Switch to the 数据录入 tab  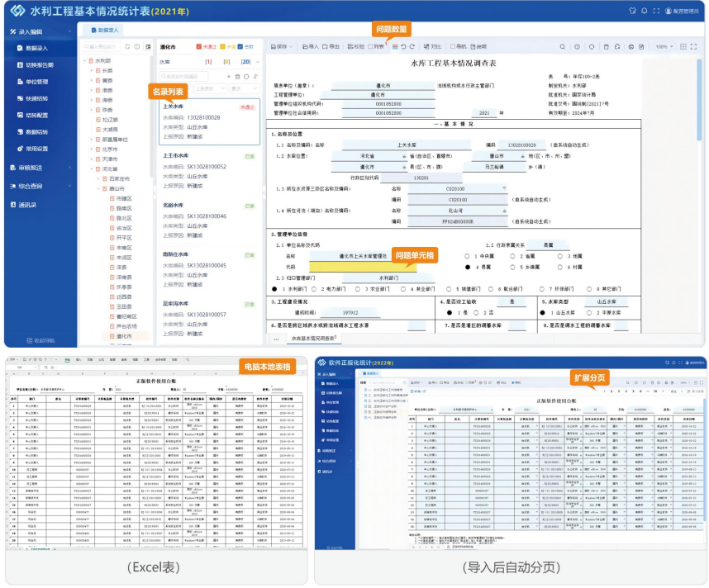click(105, 30)
